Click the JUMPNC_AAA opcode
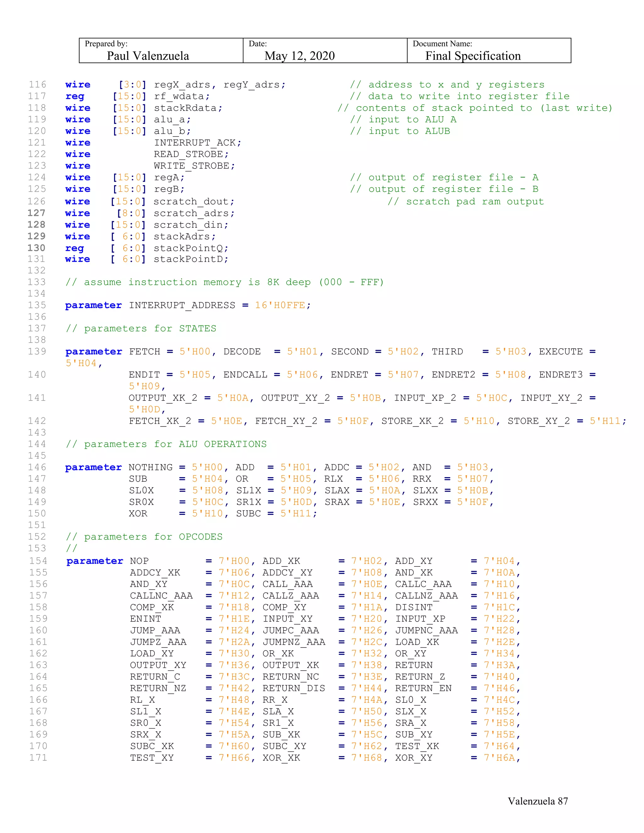644x833 pixels. click(x=426, y=631)
